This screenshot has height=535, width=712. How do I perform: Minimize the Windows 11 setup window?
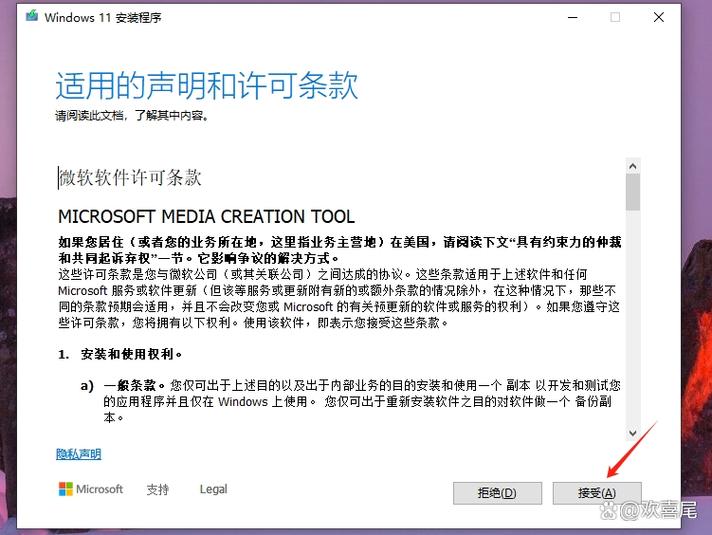[573, 17]
